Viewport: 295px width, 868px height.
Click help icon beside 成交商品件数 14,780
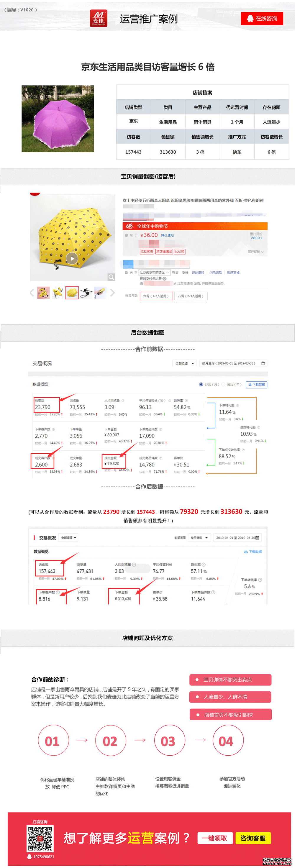pyautogui.click(x=160, y=458)
